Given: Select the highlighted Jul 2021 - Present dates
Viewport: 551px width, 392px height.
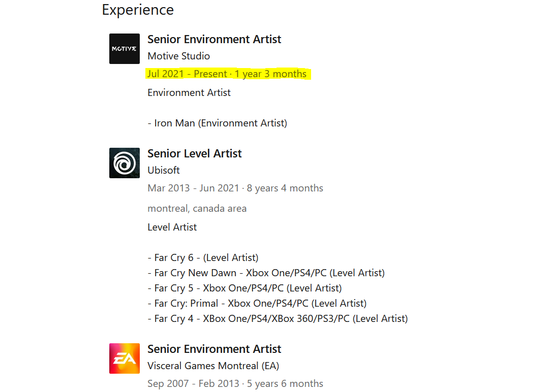Looking at the screenshot, I should (x=227, y=74).
